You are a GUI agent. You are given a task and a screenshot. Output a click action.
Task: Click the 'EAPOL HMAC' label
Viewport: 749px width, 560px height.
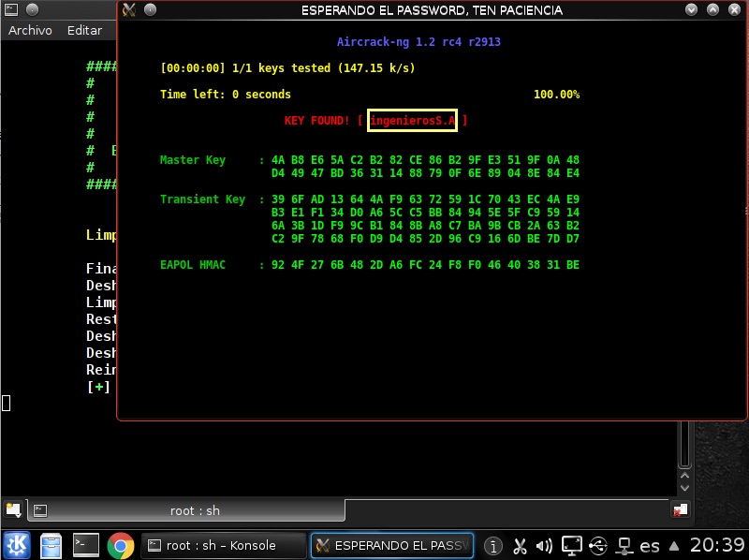[x=193, y=265]
